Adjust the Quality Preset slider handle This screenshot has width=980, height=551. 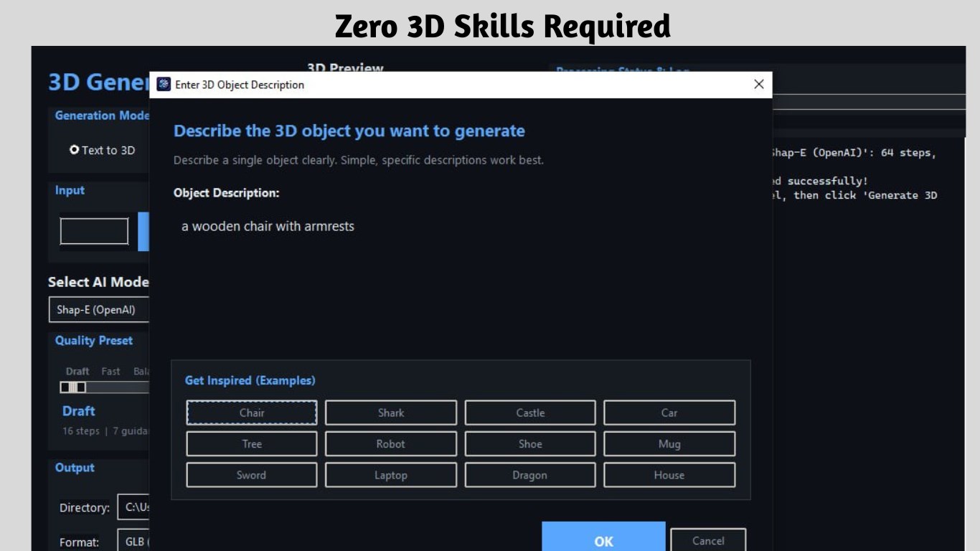coord(72,387)
